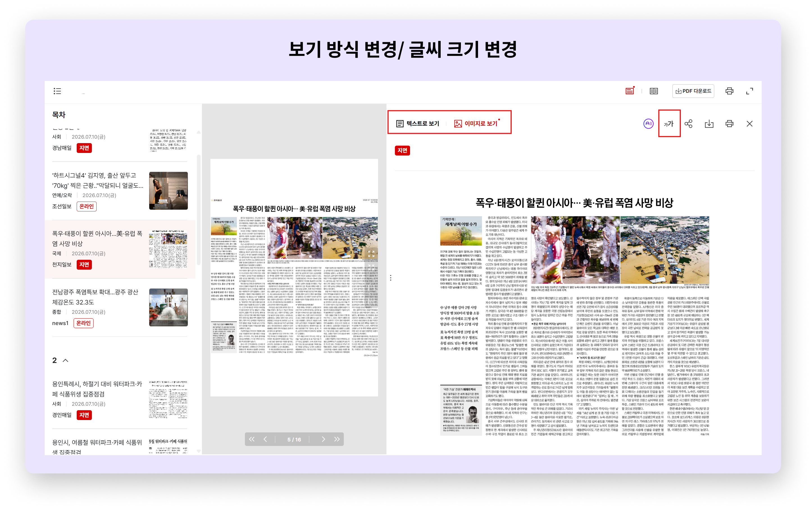Click the 연예/오락 category label
This screenshot has height=510, width=812.
[62, 195]
